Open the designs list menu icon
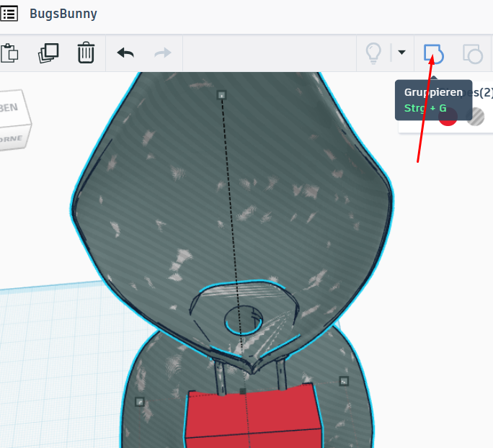Image resolution: width=493 pixels, height=448 pixels. point(9,14)
